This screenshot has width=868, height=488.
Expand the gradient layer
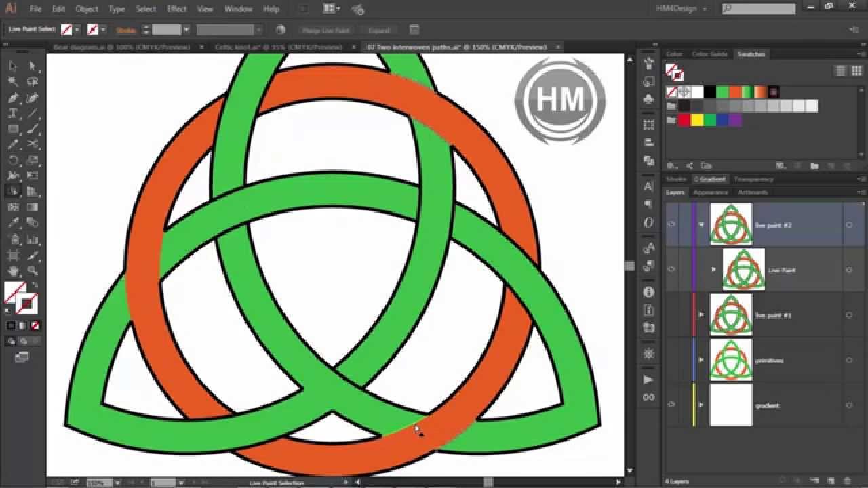pyautogui.click(x=701, y=405)
